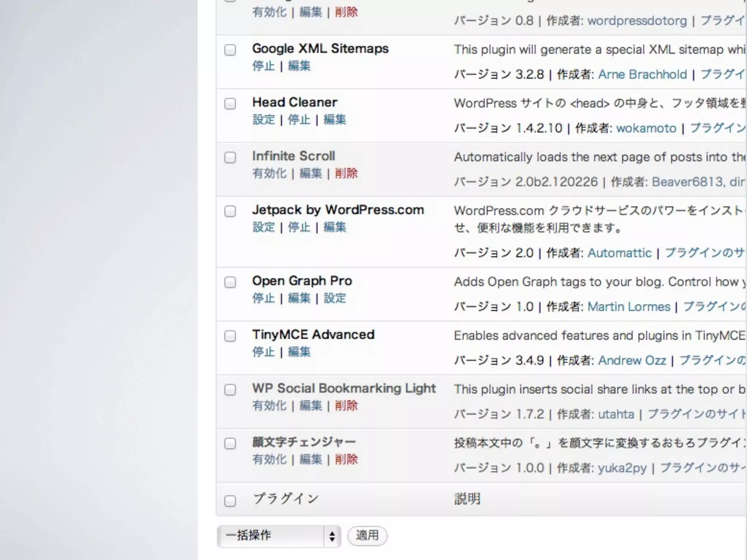The width and height of the screenshot is (747, 560).
Task: Toggle the Open Graph Pro checkbox
Action: [x=230, y=282]
